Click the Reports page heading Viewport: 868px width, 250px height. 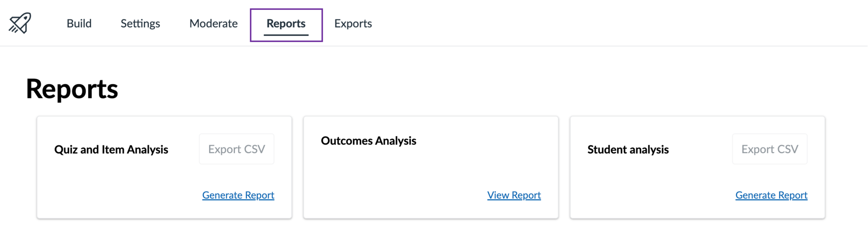72,89
